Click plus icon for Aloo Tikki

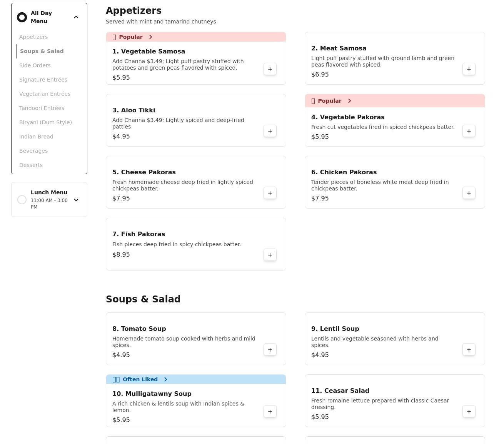[270, 131]
